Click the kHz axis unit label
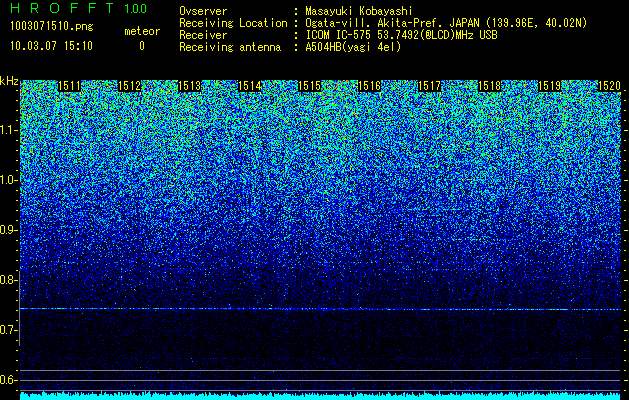The image size is (629, 400). click(9, 81)
